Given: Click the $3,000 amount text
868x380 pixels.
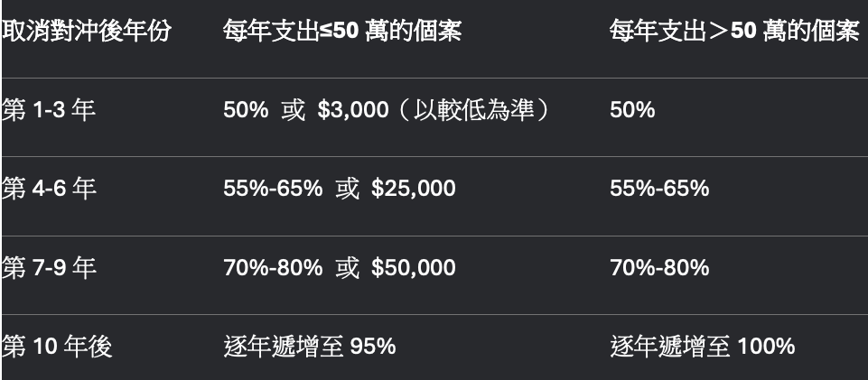Looking at the screenshot, I should [x=353, y=110].
